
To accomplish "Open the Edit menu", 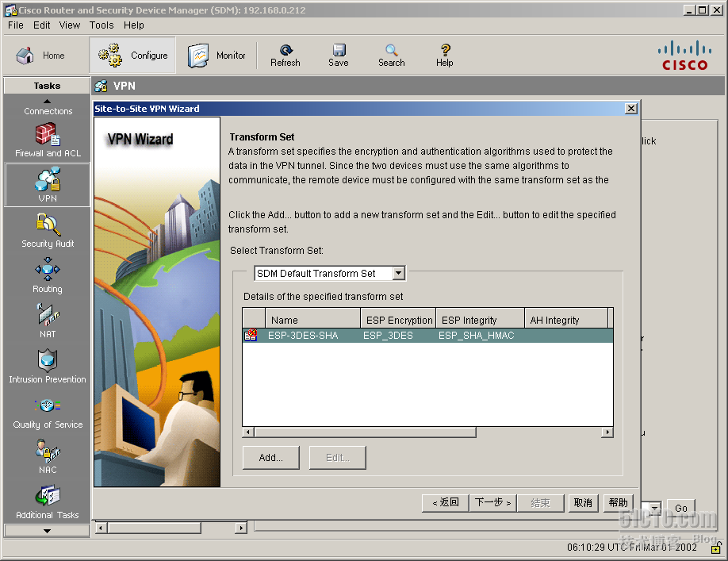I will (41, 25).
